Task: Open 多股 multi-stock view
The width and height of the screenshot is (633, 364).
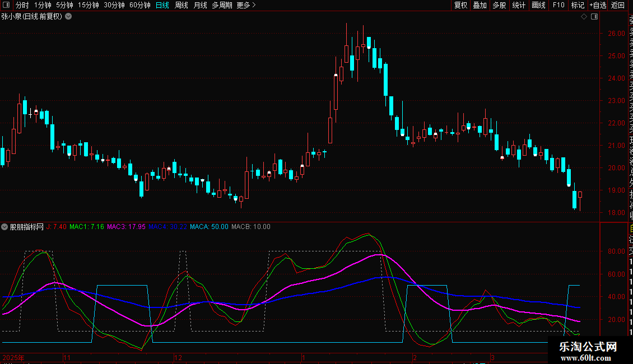Action: coord(499,6)
